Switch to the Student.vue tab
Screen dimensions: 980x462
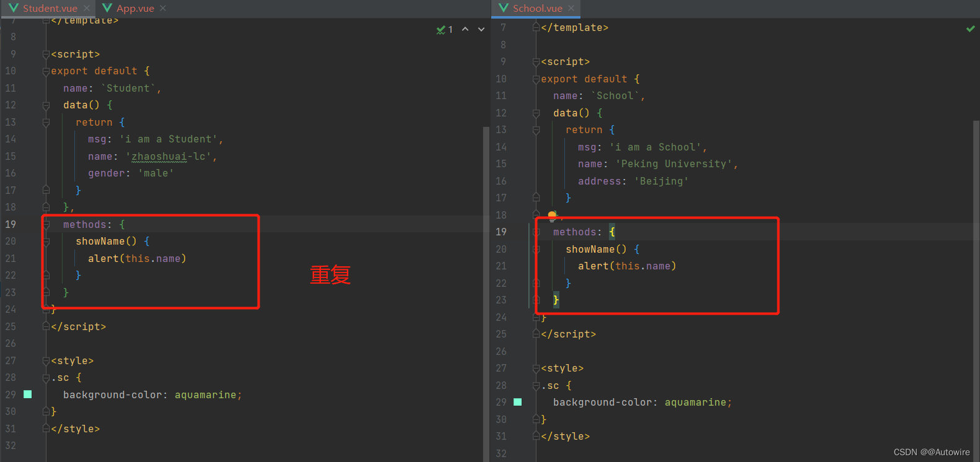click(50, 8)
